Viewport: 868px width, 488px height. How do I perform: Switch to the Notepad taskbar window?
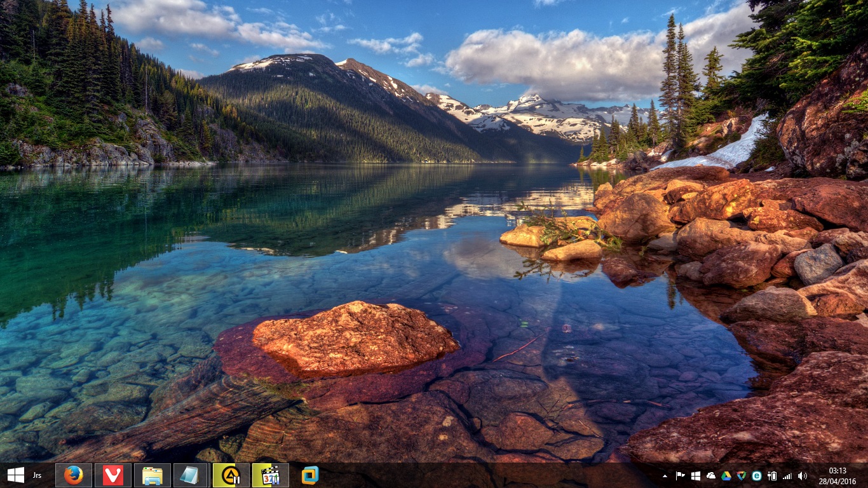[191, 475]
